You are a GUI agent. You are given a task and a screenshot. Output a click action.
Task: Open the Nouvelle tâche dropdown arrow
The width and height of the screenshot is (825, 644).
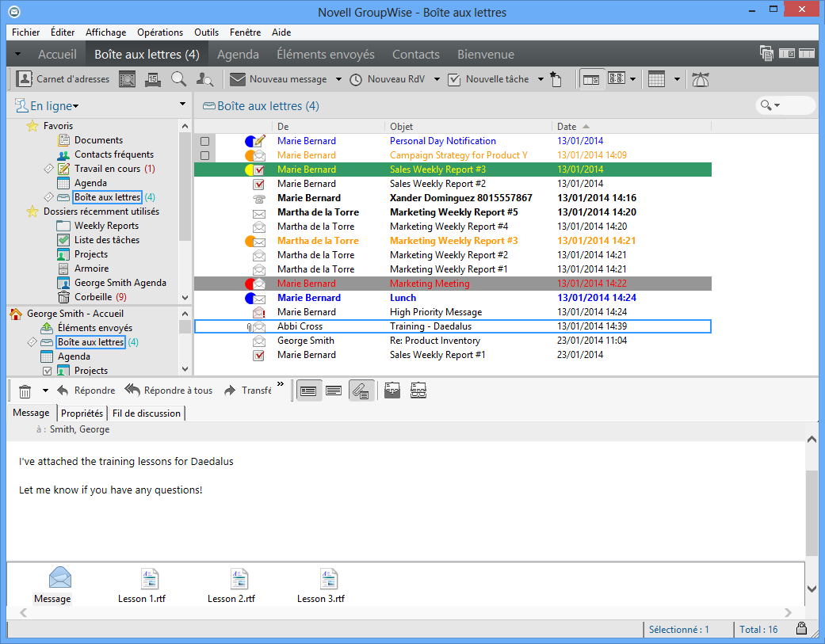[540, 79]
